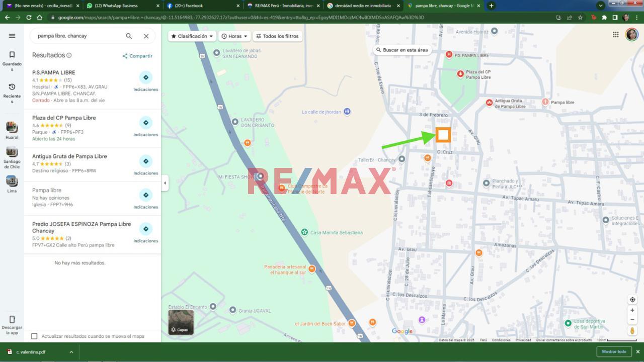Expand c. valentina.pdf download options
Viewport: 644px width, 362px height.
pyautogui.click(x=71, y=352)
